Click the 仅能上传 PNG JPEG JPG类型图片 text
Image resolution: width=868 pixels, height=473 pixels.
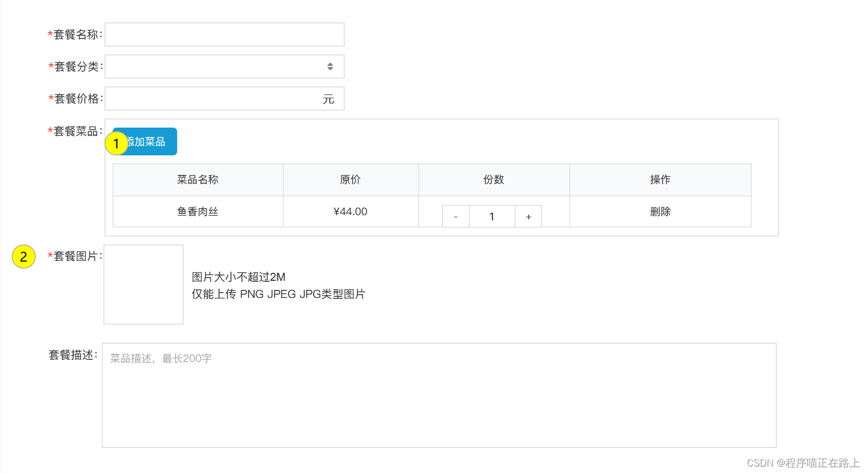[x=278, y=294]
